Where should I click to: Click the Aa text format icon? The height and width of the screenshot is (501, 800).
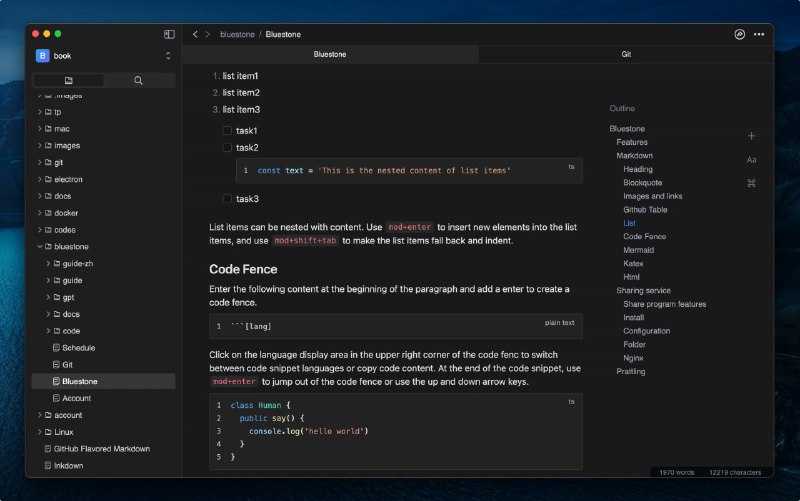coord(751,160)
